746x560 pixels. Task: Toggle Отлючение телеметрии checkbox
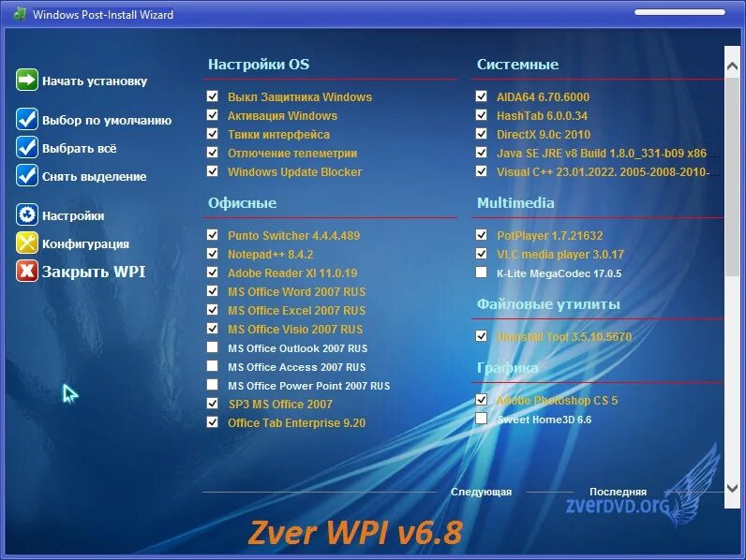[212, 153]
